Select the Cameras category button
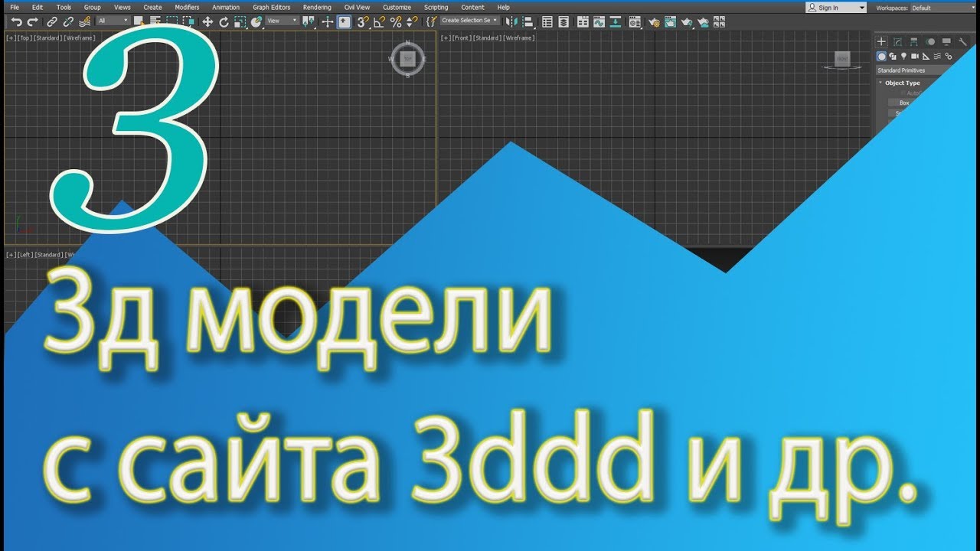980x551 pixels. [915, 56]
